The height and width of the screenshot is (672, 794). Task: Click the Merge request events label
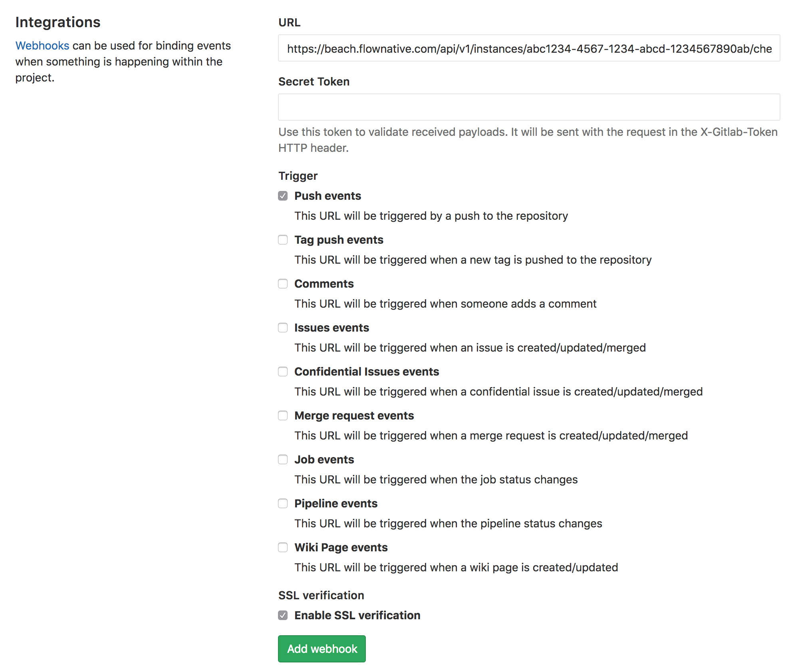click(354, 416)
